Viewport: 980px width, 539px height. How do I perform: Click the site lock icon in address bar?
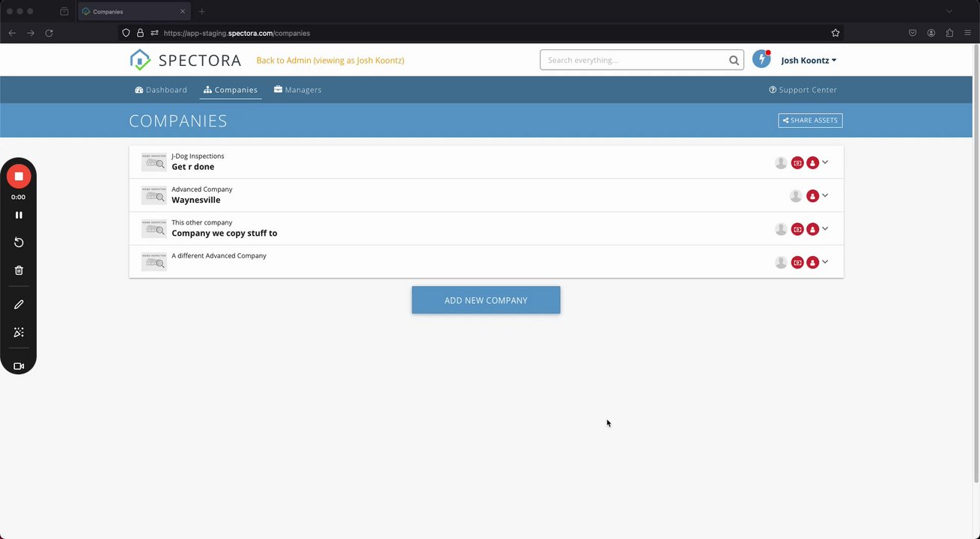coord(140,33)
